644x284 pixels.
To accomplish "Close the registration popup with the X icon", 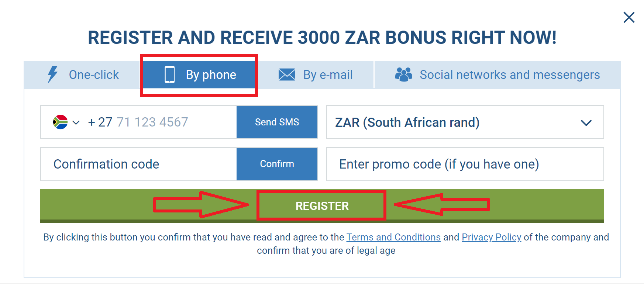I will coord(628,17).
